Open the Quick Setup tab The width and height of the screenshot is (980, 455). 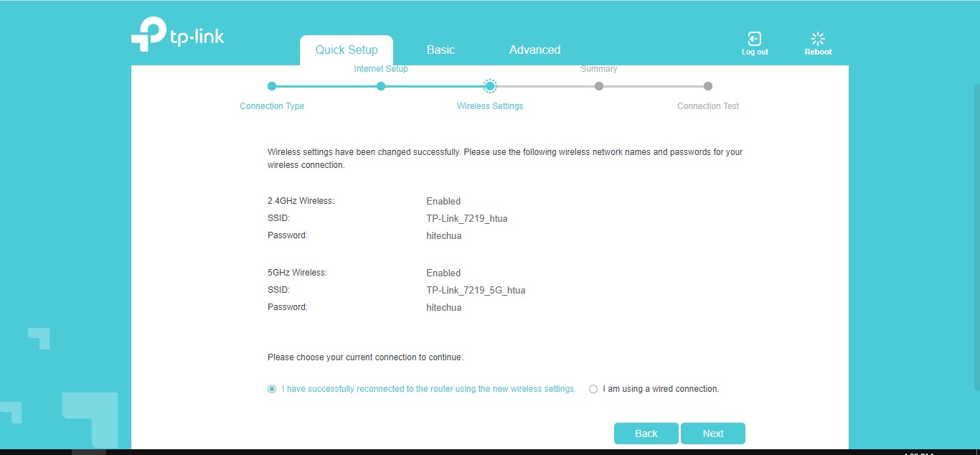347,50
